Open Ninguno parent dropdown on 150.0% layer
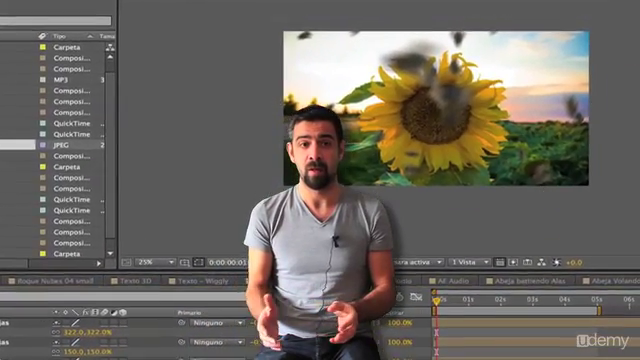640x360 pixels. tap(218, 342)
